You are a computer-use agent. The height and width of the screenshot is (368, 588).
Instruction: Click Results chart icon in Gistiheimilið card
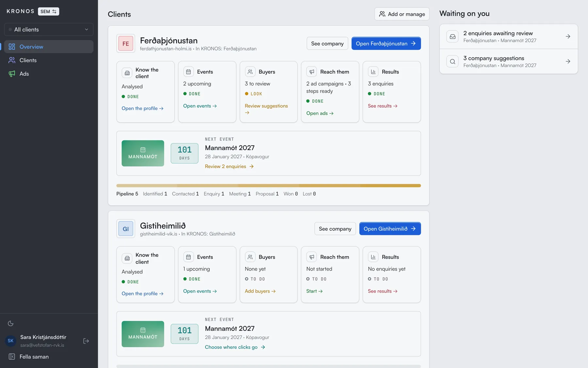coord(373,257)
